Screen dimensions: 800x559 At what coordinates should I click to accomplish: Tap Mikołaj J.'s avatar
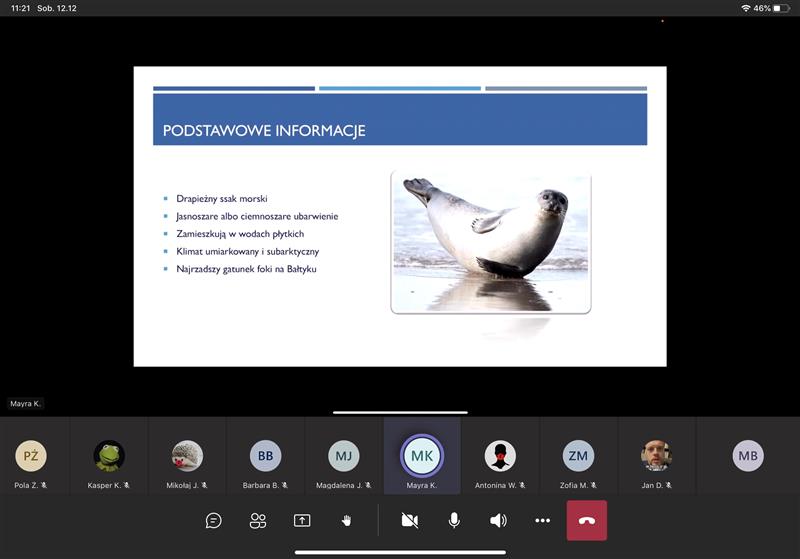coord(187,456)
